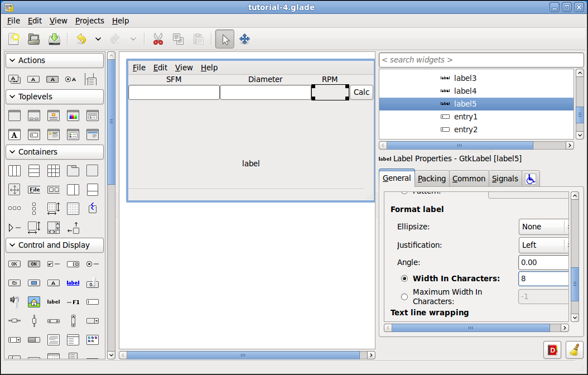Select label4 in the widget tree
The height and width of the screenshot is (375, 588).
pos(465,91)
